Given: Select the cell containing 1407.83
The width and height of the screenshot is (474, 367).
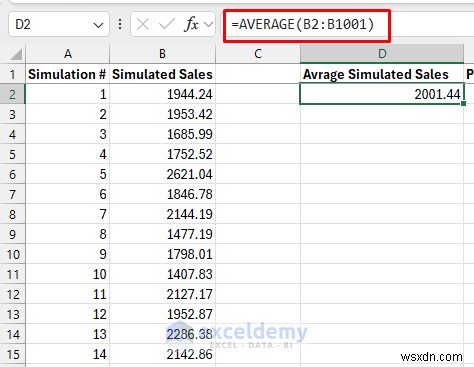Looking at the screenshot, I should pos(162,274).
